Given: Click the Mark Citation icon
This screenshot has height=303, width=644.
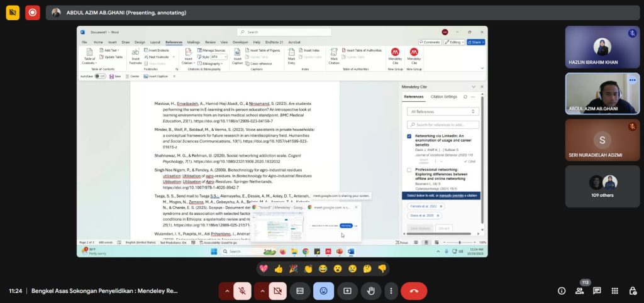Looking at the screenshot, I should click(x=334, y=56).
